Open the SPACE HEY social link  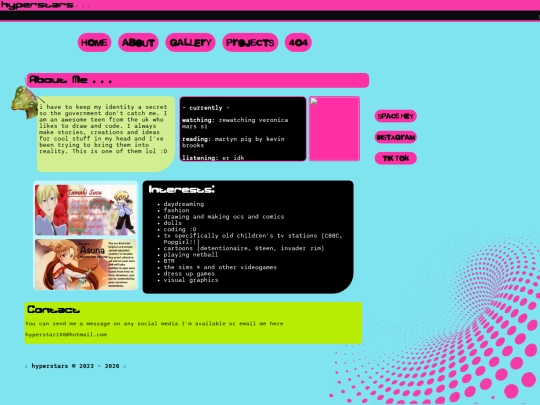tap(395, 116)
